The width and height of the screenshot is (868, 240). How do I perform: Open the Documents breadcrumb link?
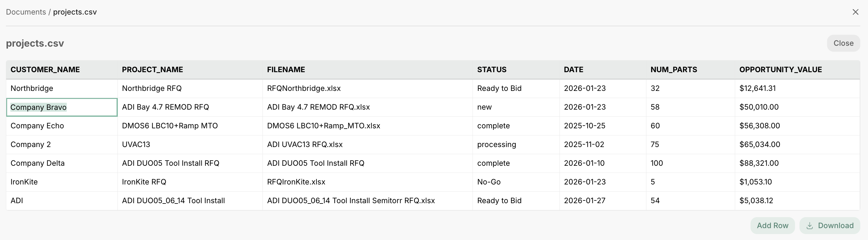click(x=26, y=12)
